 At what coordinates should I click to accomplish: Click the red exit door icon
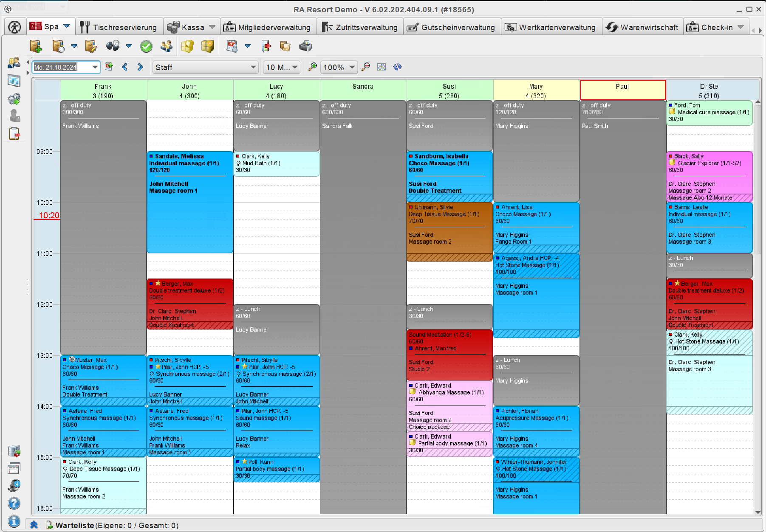click(266, 46)
